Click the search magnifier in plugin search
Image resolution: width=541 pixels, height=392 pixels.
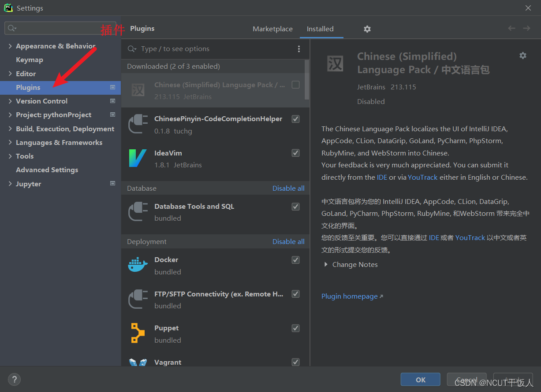pos(132,49)
